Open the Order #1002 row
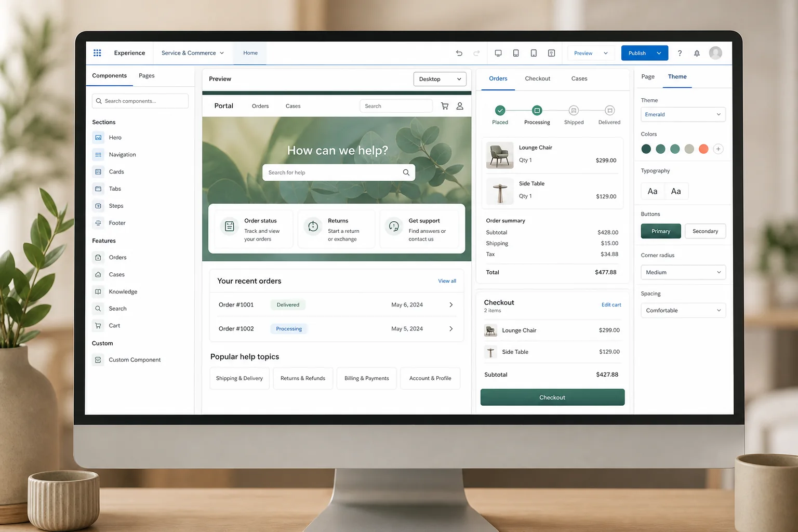 (336, 329)
